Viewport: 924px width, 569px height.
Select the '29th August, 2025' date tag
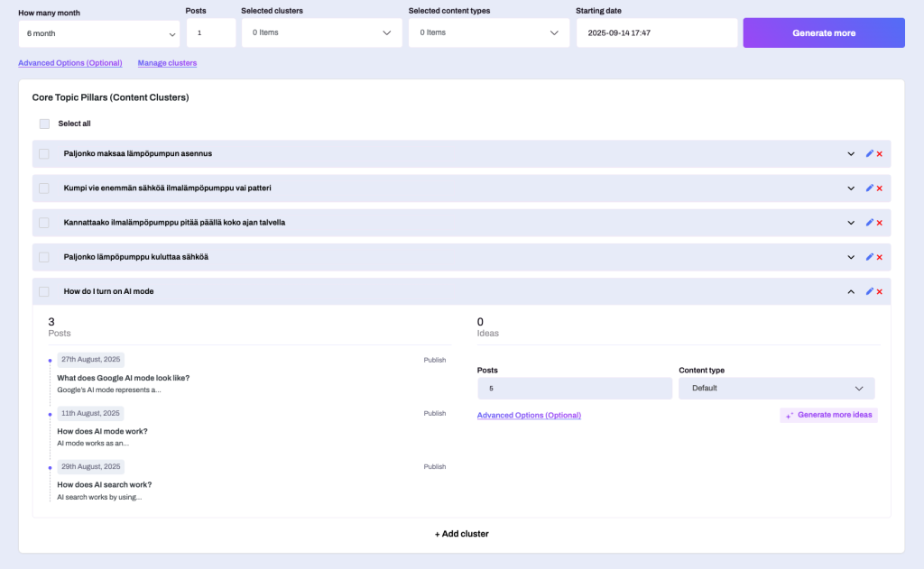click(x=91, y=466)
